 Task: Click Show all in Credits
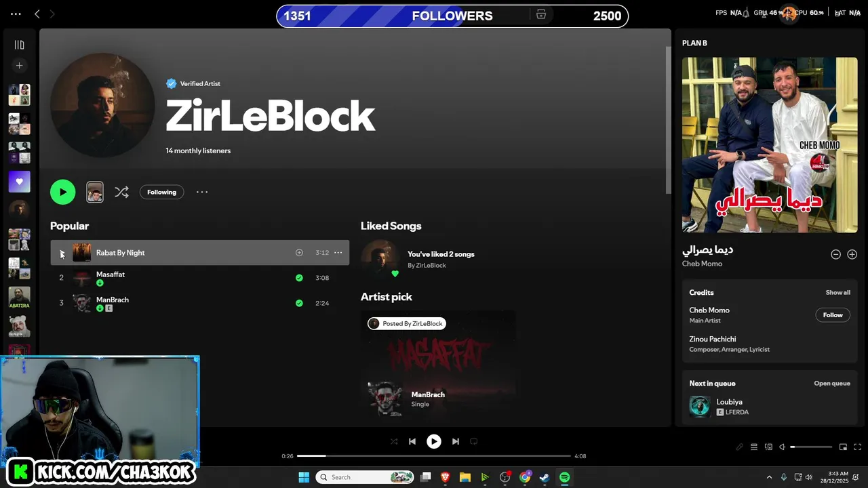tap(837, 293)
